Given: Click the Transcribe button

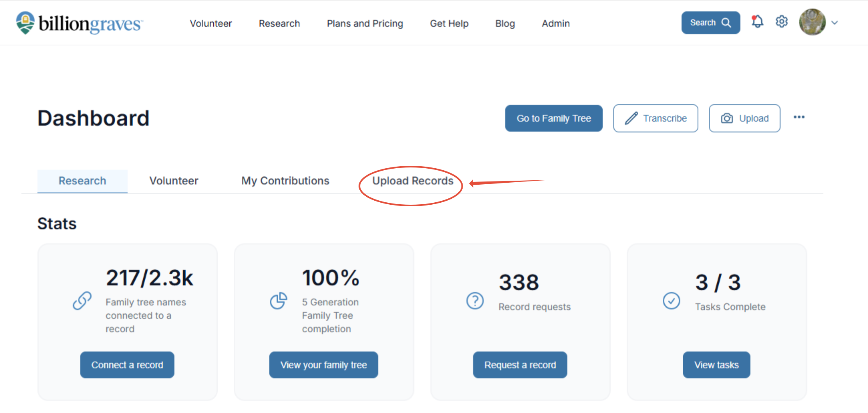Looking at the screenshot, I should point(656,118).
